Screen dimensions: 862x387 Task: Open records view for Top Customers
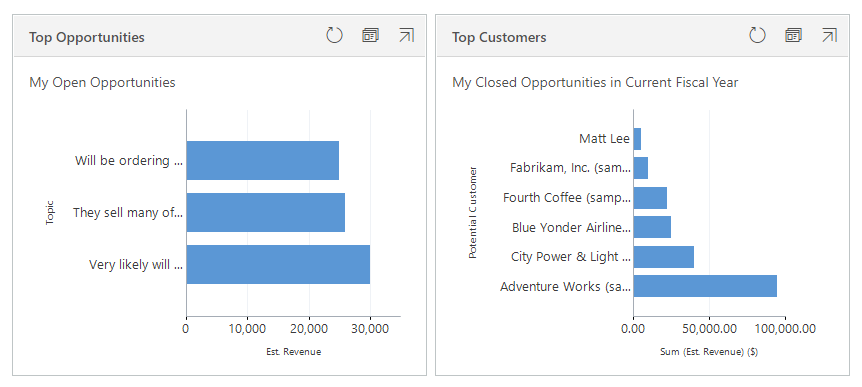[793, 36]
